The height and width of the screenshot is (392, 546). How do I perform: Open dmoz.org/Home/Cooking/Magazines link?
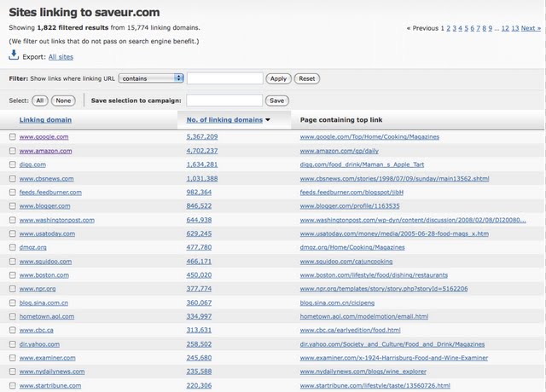pyautogui.click(x=352, y=247)
